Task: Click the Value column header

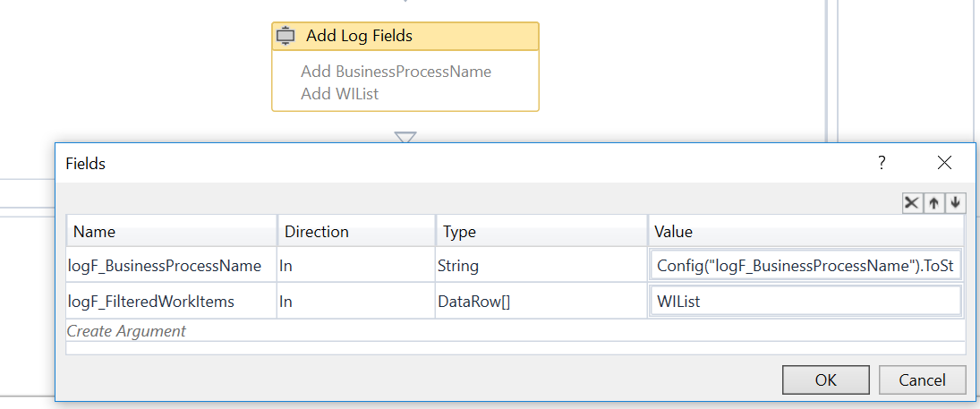Action: click(805, 232)
